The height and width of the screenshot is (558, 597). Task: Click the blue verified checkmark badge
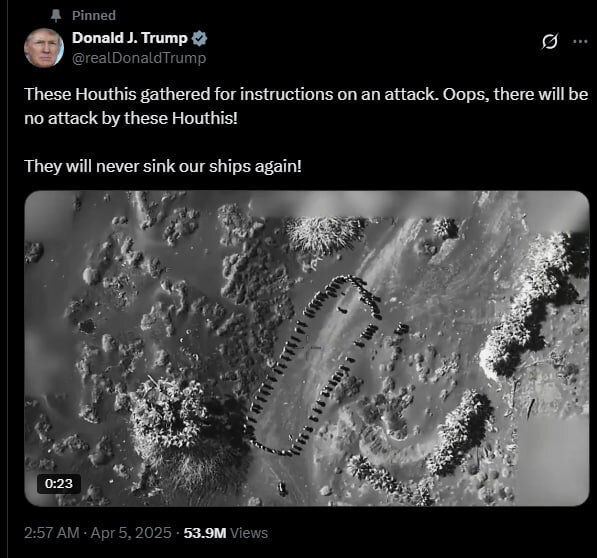[x=199, y=38]
